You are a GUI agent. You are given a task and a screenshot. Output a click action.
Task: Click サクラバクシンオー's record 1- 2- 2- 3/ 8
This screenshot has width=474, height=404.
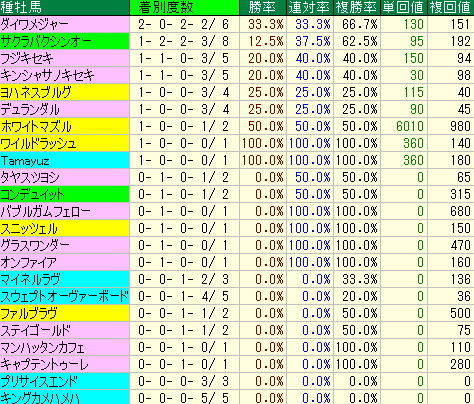point(184,41)
